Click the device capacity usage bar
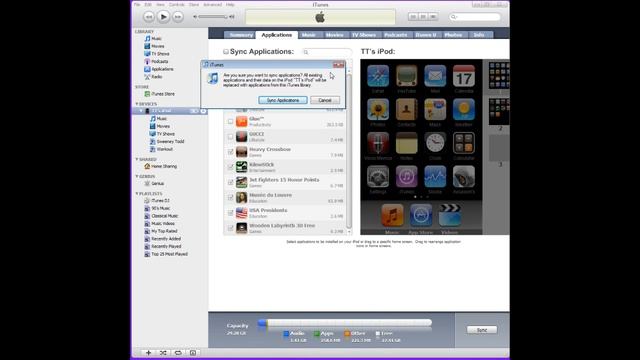 point(345,323)
